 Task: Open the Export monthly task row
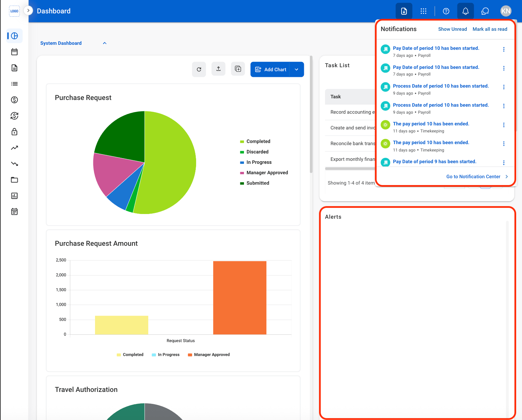tap(350, 159)
